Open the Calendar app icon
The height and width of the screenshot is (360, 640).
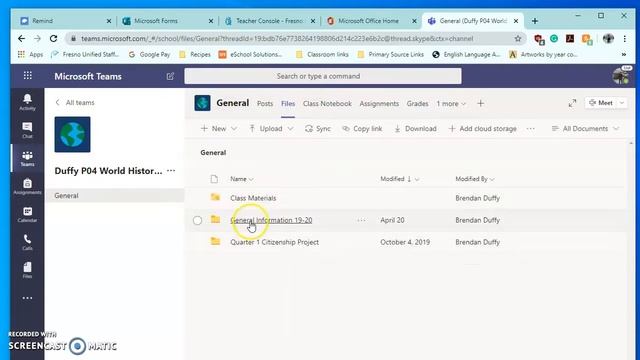click(27, 214)
